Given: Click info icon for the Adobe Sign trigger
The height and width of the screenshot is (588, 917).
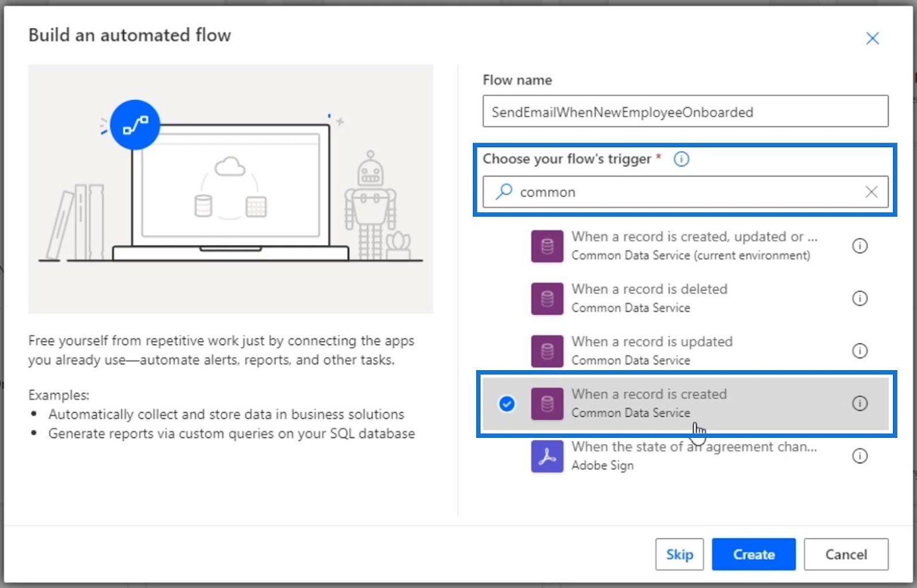Looking at the screenshot, I should (860, 456).
